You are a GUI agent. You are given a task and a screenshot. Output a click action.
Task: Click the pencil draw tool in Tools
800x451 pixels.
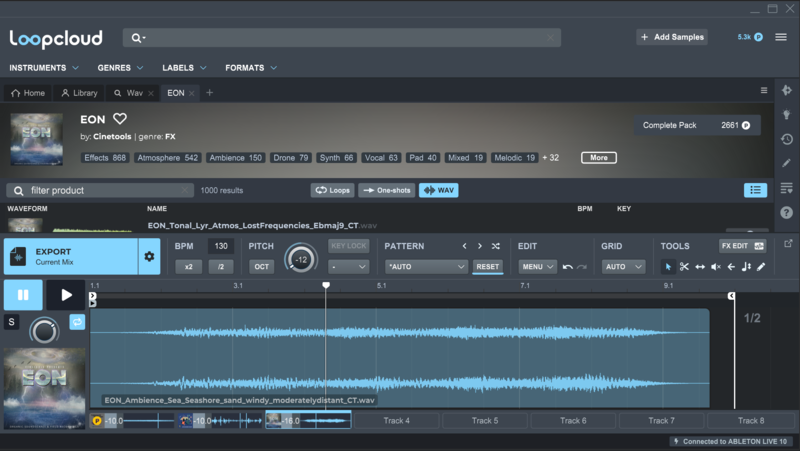(761, 267)
